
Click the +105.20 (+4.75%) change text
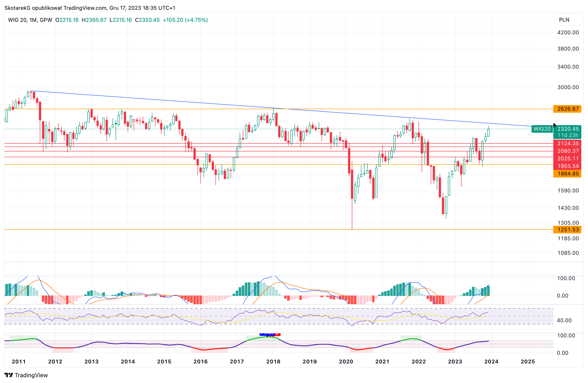(185, 20)
